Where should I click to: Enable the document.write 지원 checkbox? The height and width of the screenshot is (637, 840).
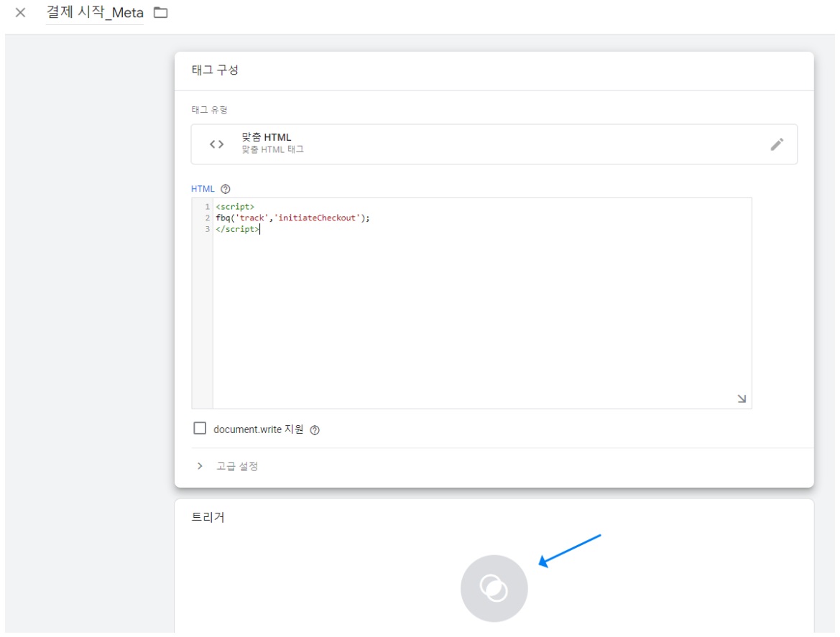[200, 428]
